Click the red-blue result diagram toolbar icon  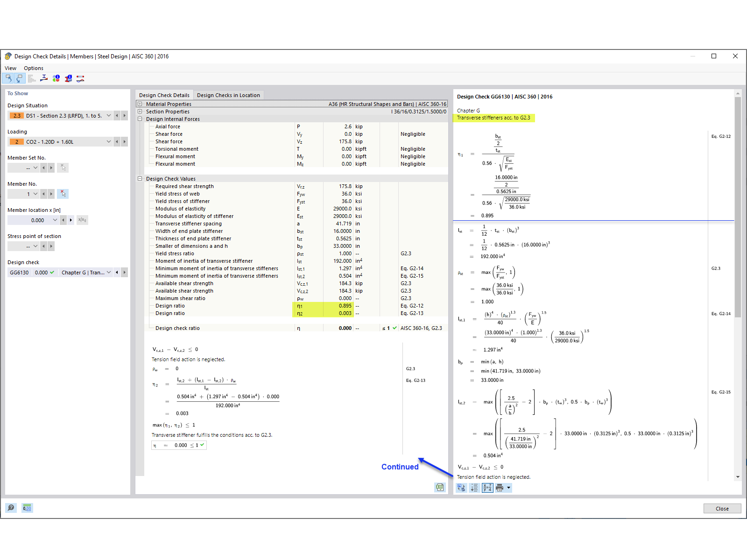(80, 78)
